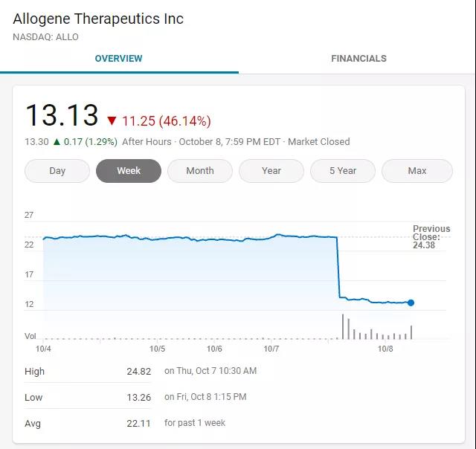This screenshot has height=449, width=476.
Task: Click the green after-hours up arrow
Action: point(57,141)
